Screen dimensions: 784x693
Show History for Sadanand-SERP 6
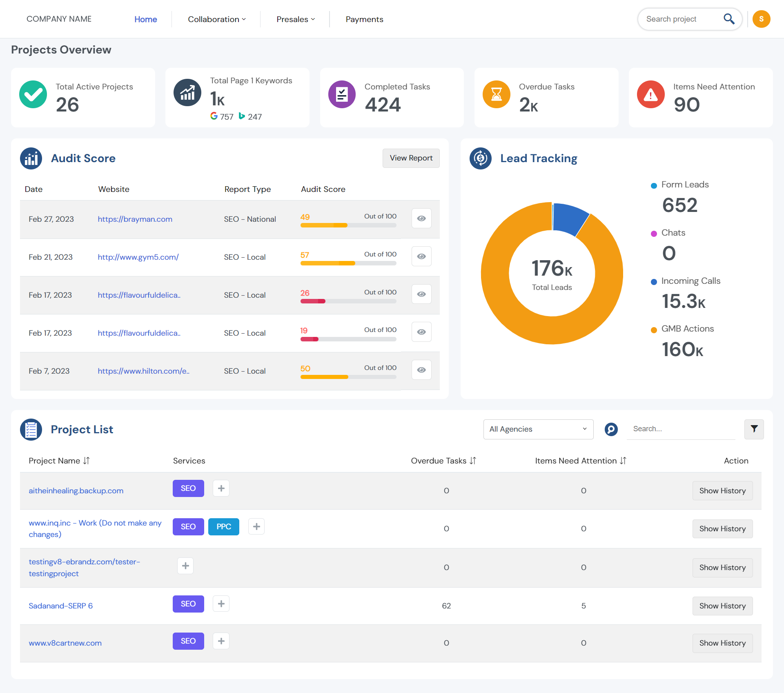[722, 606]
